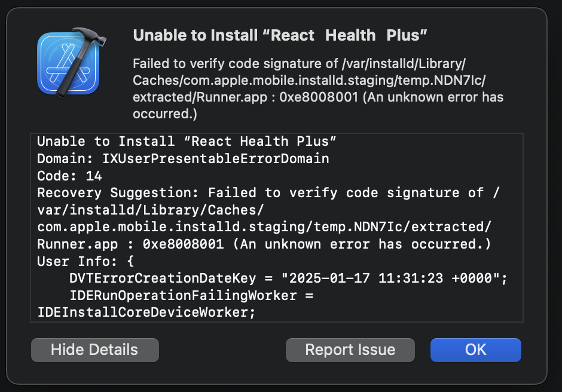Select the "Code: 14" line

point(69,176)
